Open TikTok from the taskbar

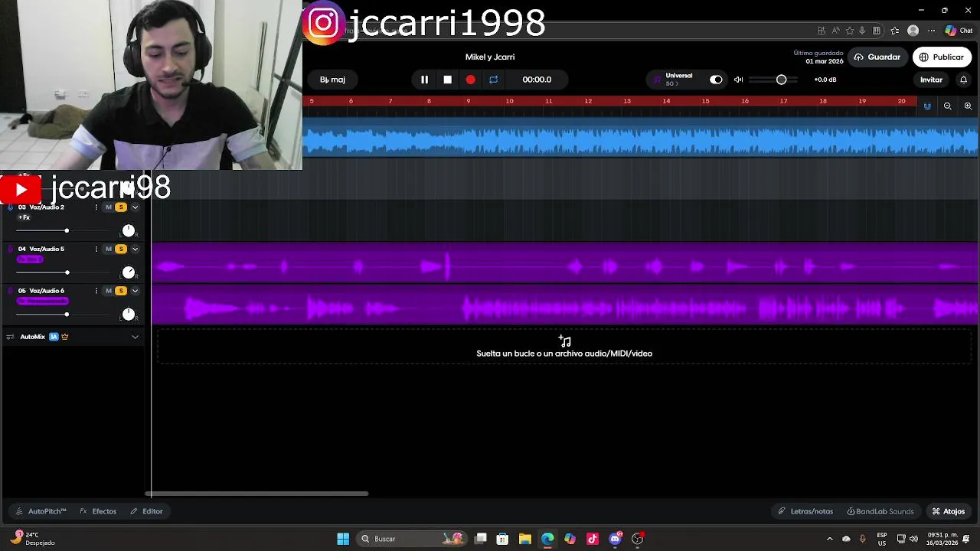click(593, 539)
